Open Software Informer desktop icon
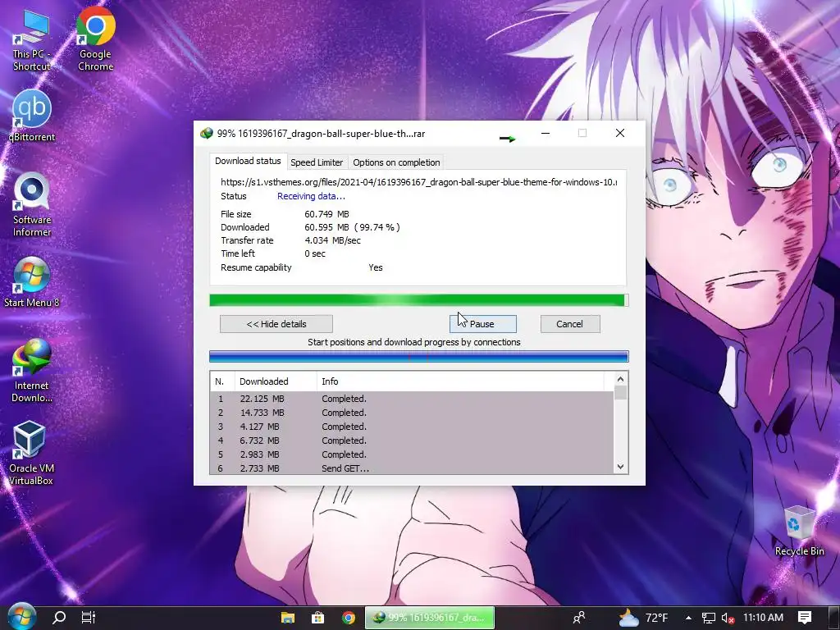Screen dimensions: 840x630 (x=32, y=205)
